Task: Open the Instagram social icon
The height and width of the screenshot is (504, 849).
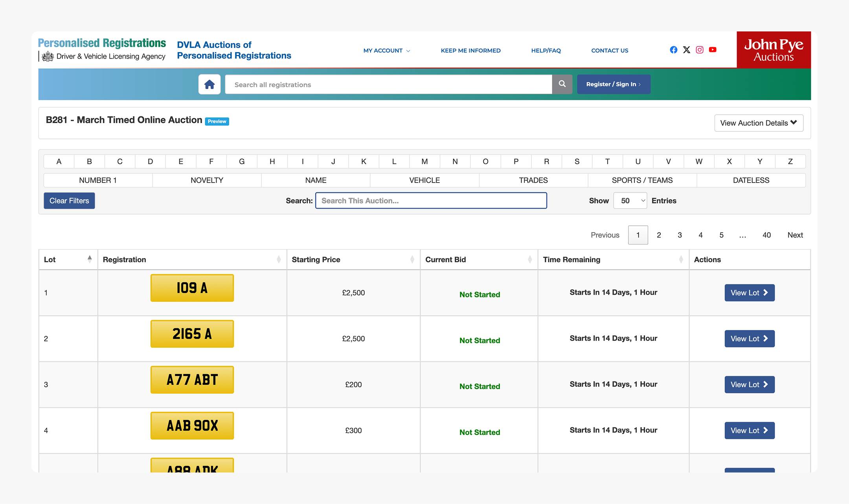Action: 699,50
